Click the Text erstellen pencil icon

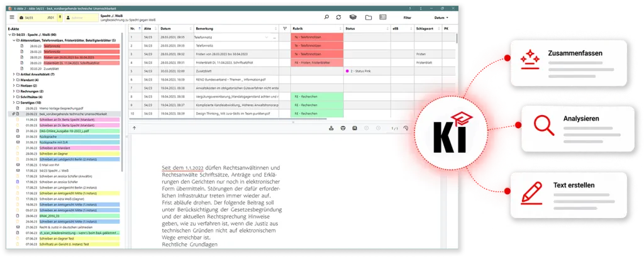coord(531,193)
